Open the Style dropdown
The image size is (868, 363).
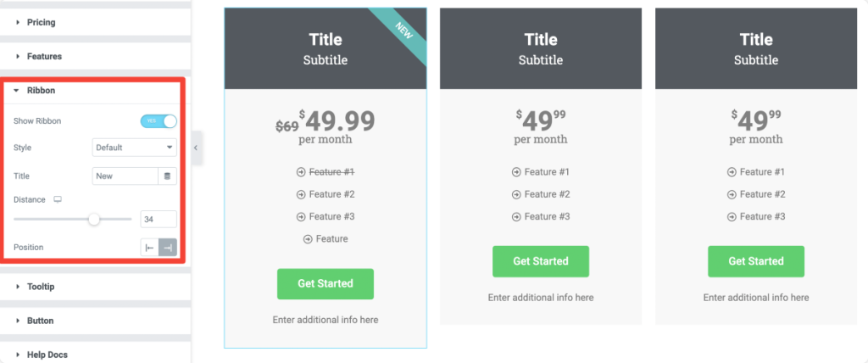[x=134, y=148]
